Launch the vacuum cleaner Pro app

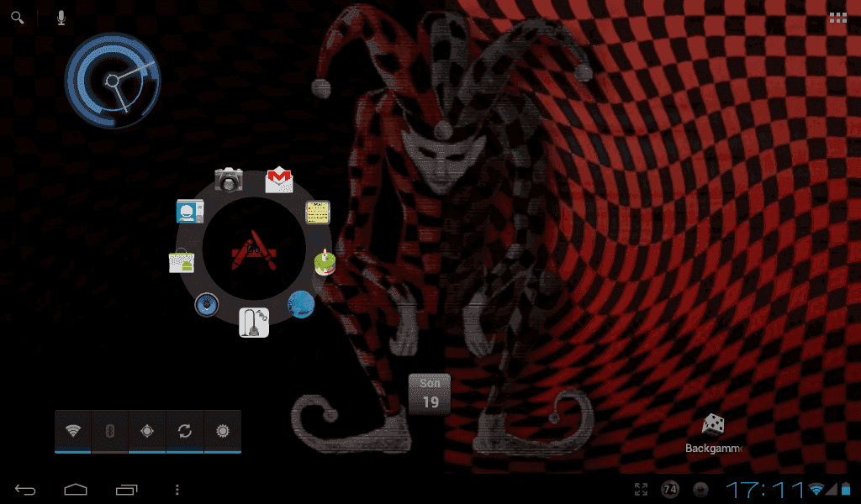tap(254, 323)
